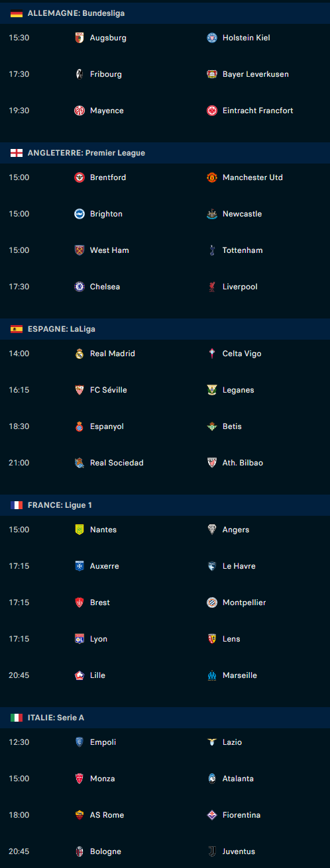Click the Manchester Utd crest icon

212,177
